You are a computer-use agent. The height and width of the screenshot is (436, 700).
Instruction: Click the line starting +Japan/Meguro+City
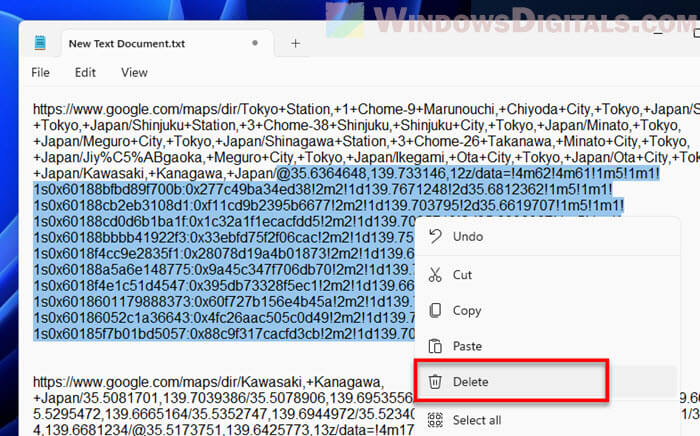(x=360, y=141)
